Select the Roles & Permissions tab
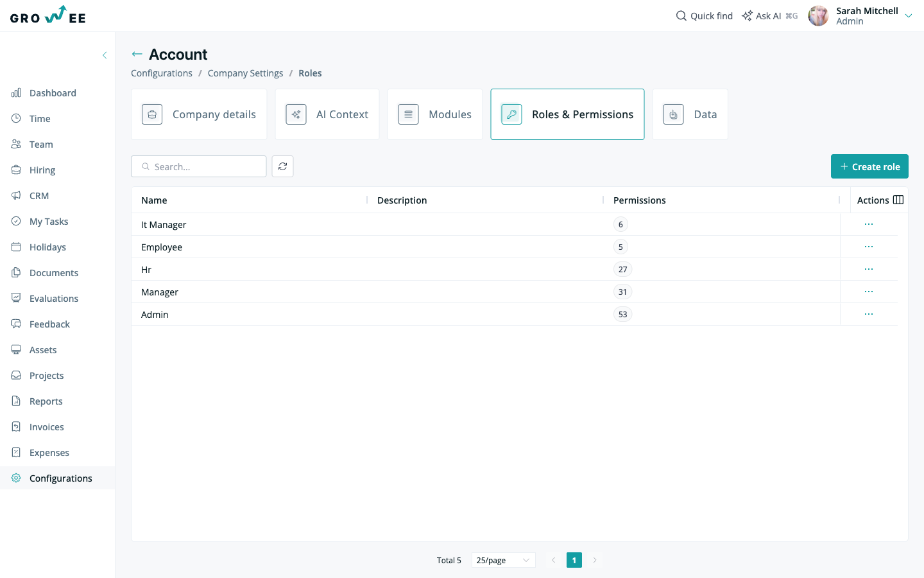Screen dimensions: 924x578 coord(567,114)
